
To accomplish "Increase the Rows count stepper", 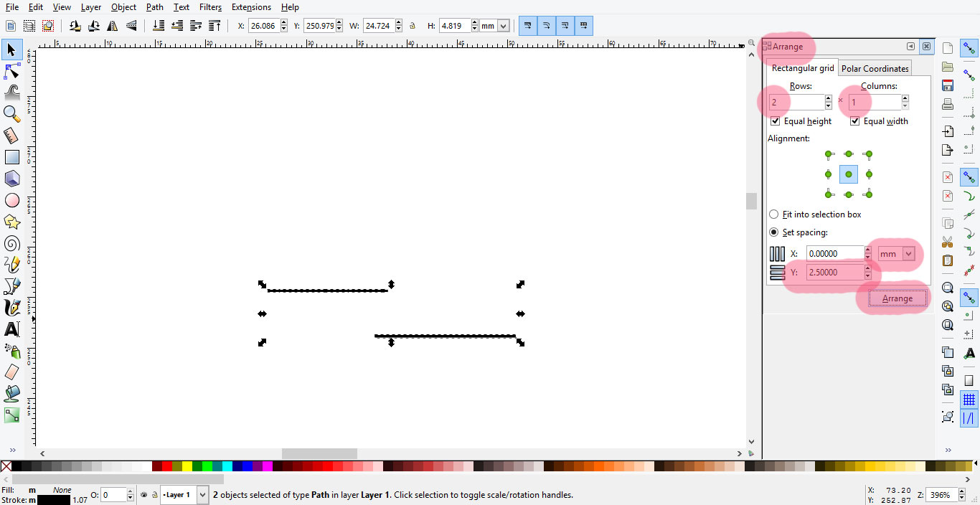I will point(829,98).
